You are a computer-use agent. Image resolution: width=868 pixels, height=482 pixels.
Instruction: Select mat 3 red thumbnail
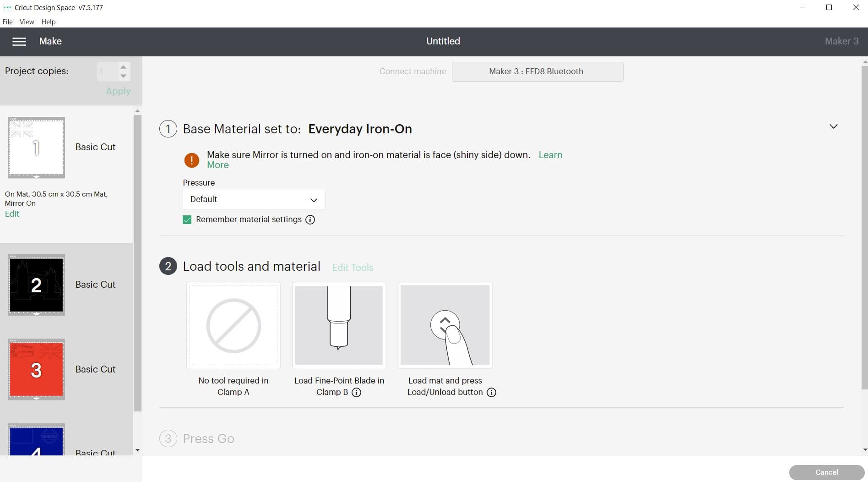(x=36, y=369)
